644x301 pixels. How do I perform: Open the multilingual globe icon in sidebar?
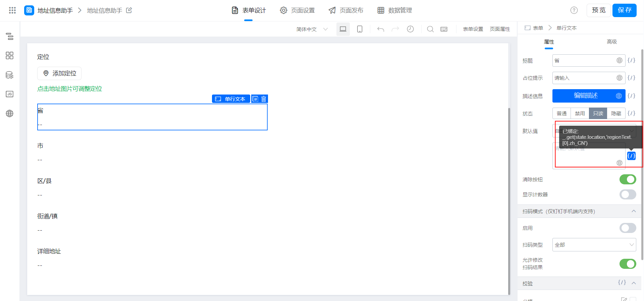pyautogui.click(x=10, y=114)
